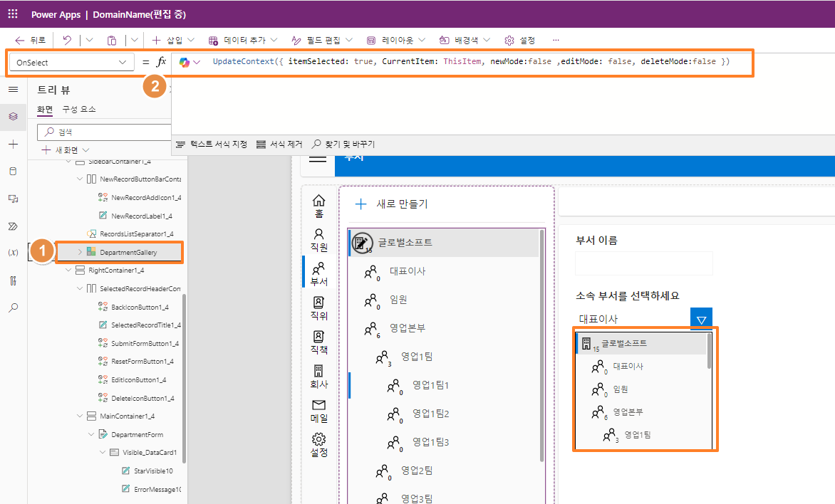Open the 소속 부서 dropdown arrow
Viewport: 835px width, 504px height.
point(701,320)
